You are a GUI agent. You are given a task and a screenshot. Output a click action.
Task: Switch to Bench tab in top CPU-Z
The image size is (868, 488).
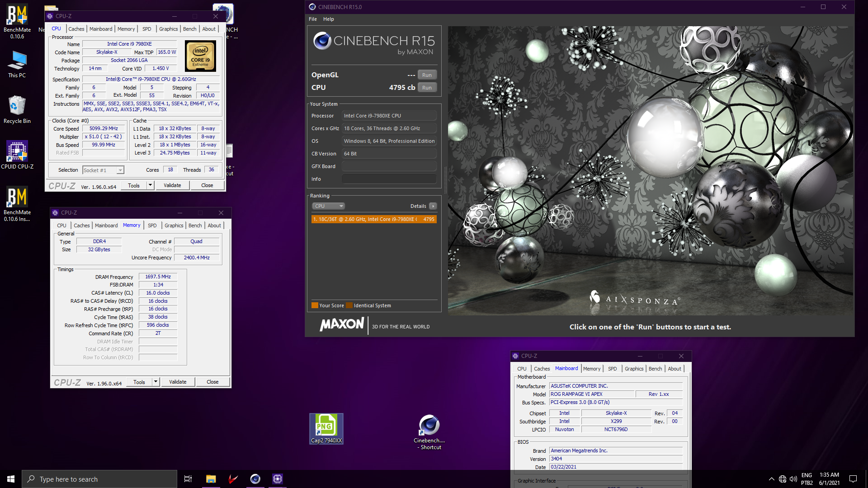tap(190, 29)
